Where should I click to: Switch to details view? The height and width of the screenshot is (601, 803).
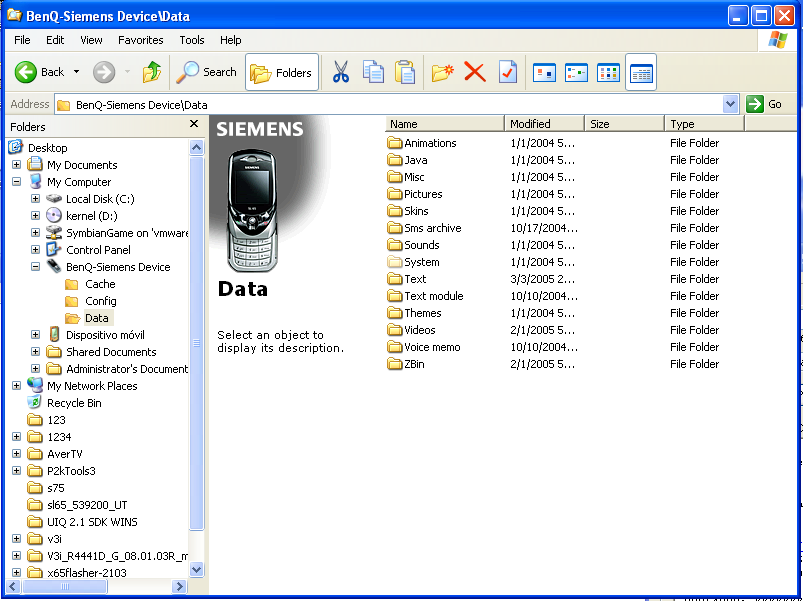[641, 73]
